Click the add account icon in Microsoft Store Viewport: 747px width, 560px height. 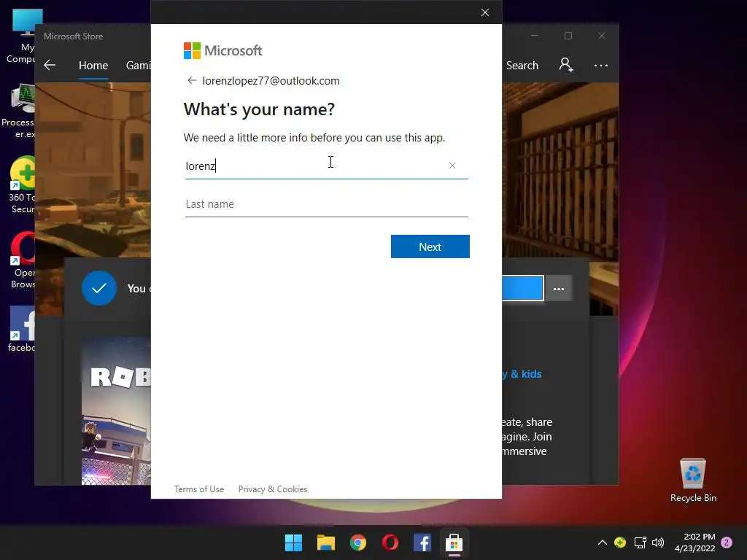pos(566,65)
